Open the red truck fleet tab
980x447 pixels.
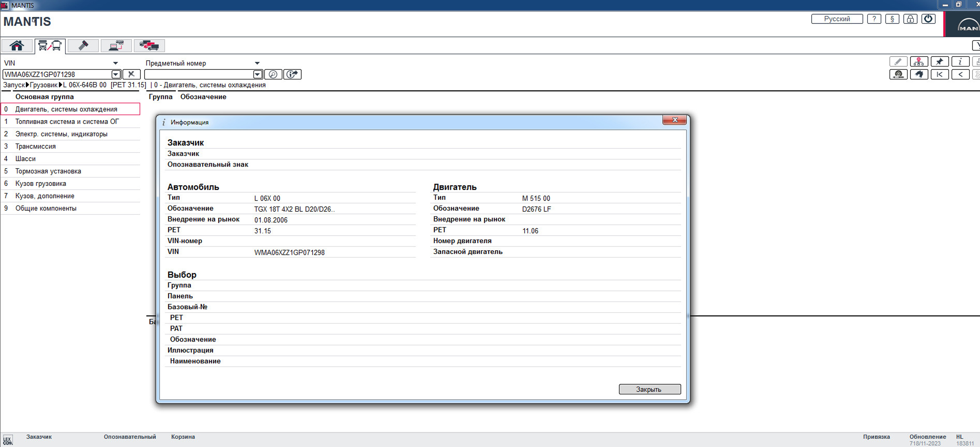pyautogui.click(x=149, y=46)
